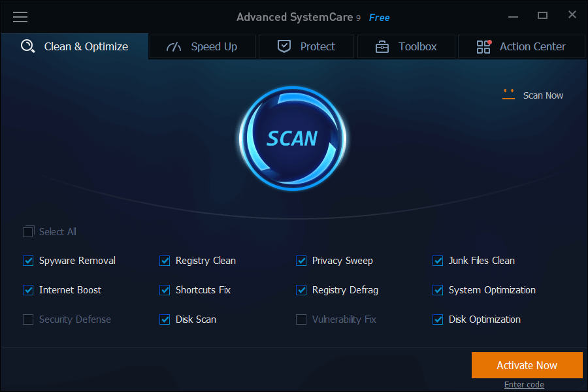Viewport: 588px width, 392px height.
Task: Close the Advanced SystemCare window
Action: coord(572,14)
